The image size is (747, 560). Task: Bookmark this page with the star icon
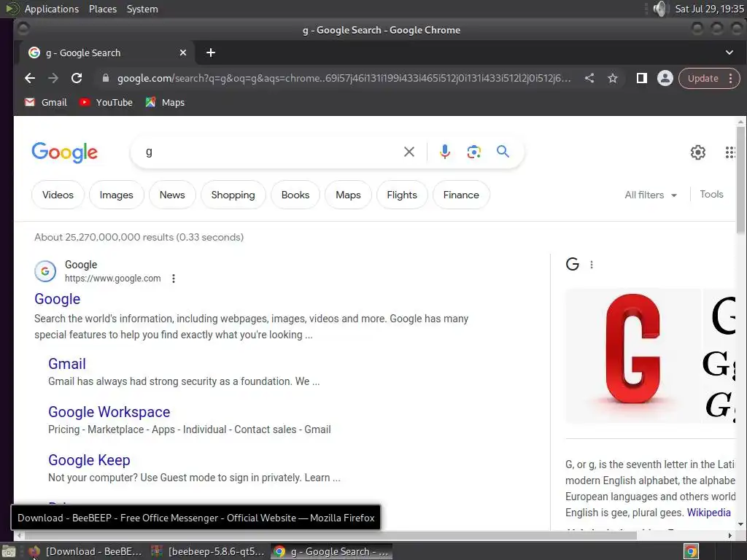coord(613,78)
